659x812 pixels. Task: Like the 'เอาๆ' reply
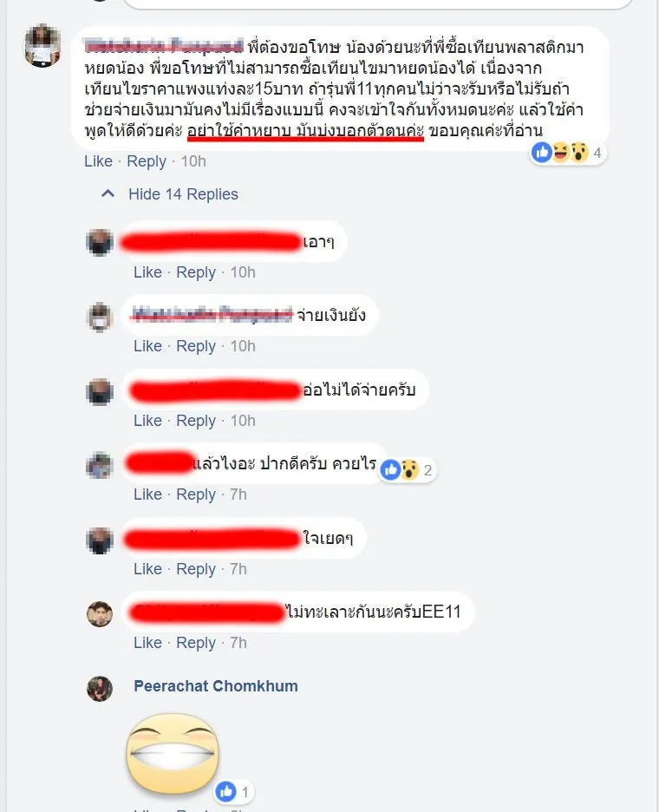tap(147, 272)
